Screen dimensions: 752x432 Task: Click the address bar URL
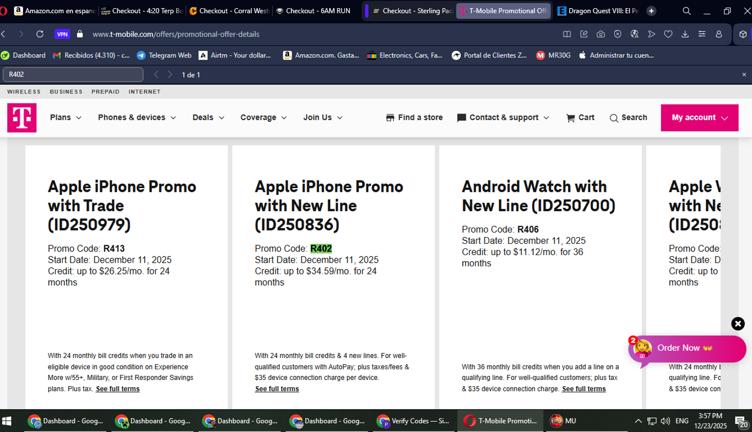coord(176,34)
